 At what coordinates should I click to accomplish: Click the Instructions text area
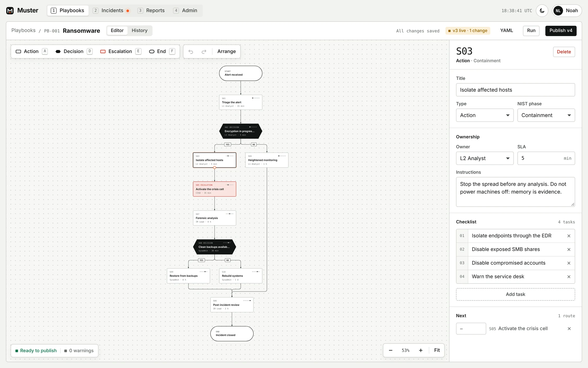(x=515, y=192)
